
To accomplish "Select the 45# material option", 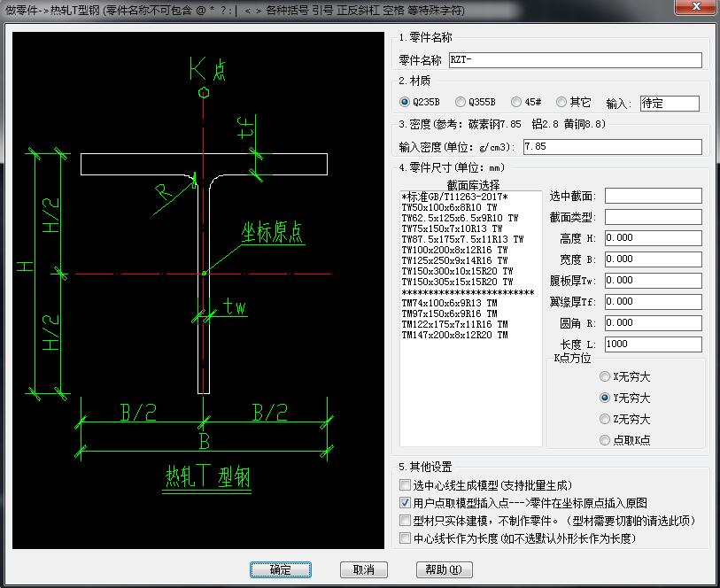I will (x=516, y=103).
